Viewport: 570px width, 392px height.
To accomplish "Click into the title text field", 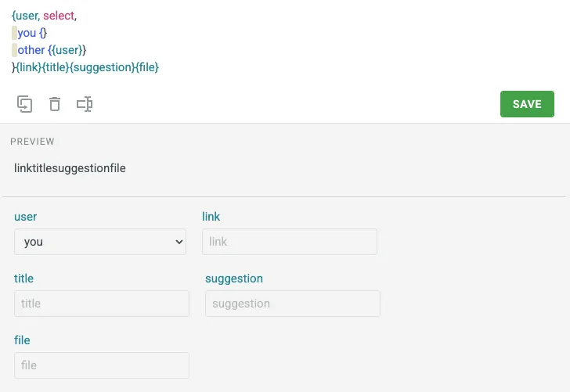I will click(x=102, y=304).
